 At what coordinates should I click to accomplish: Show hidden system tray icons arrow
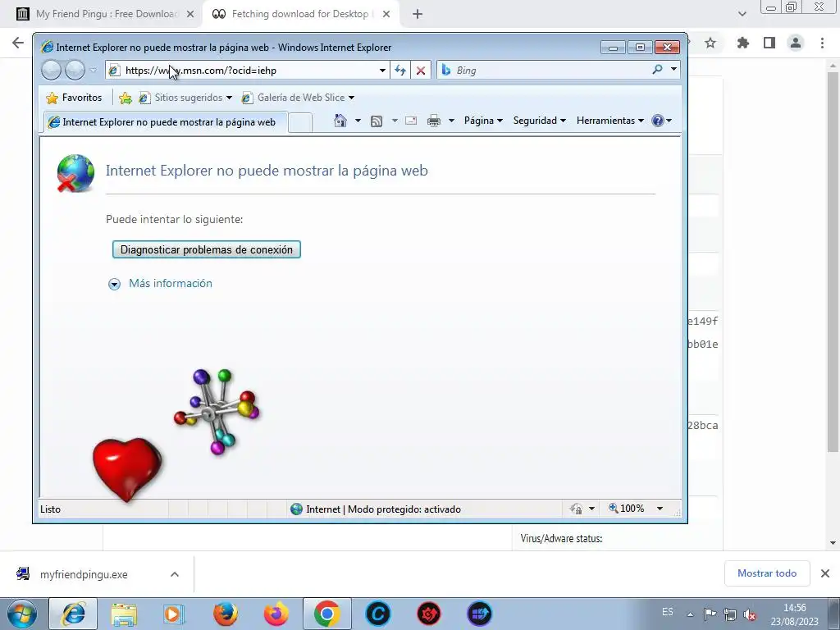691,614
